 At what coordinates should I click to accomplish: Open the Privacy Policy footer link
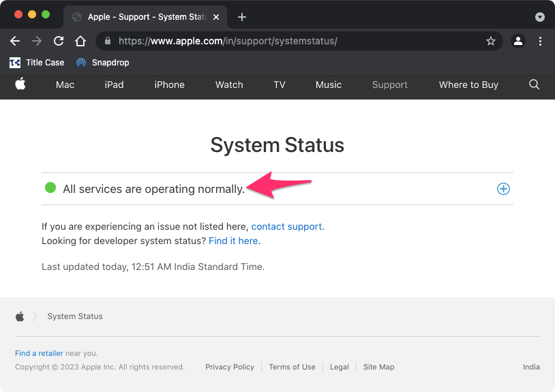click(230, 367)
